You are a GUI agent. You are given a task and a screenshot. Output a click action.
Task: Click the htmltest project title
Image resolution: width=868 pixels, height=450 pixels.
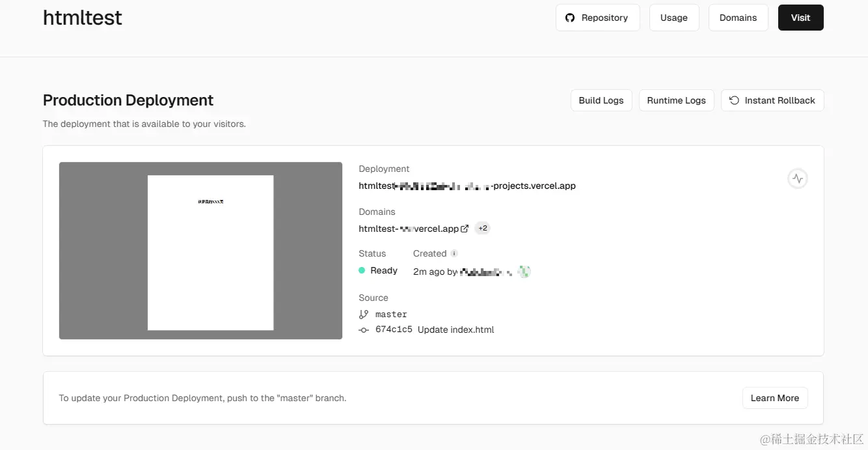(x=83, y=18)
